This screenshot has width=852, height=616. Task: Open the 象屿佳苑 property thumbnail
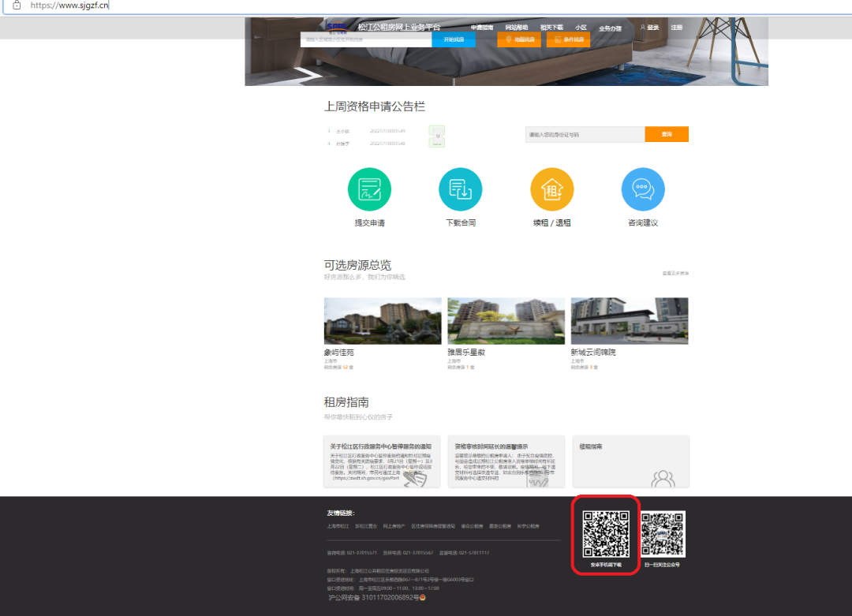[383, 321]
